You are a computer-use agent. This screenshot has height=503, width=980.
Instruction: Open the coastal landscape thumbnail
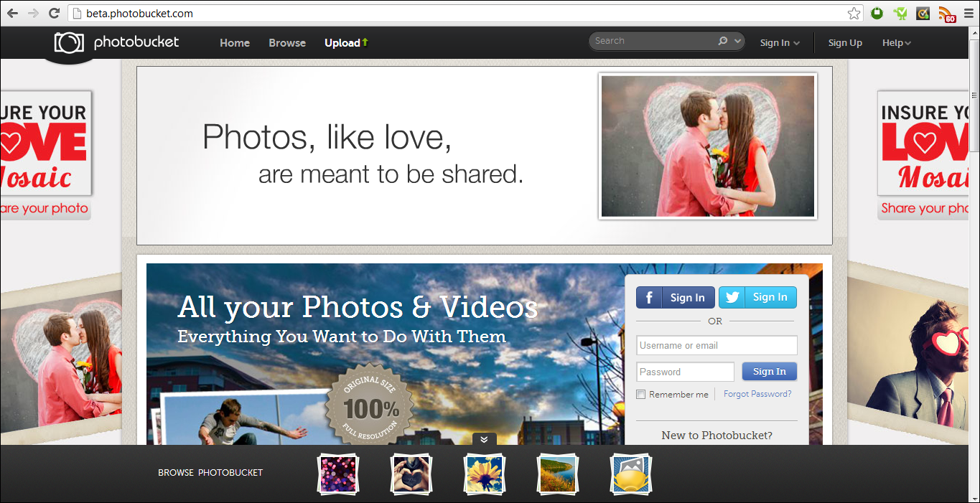(558, 475)
